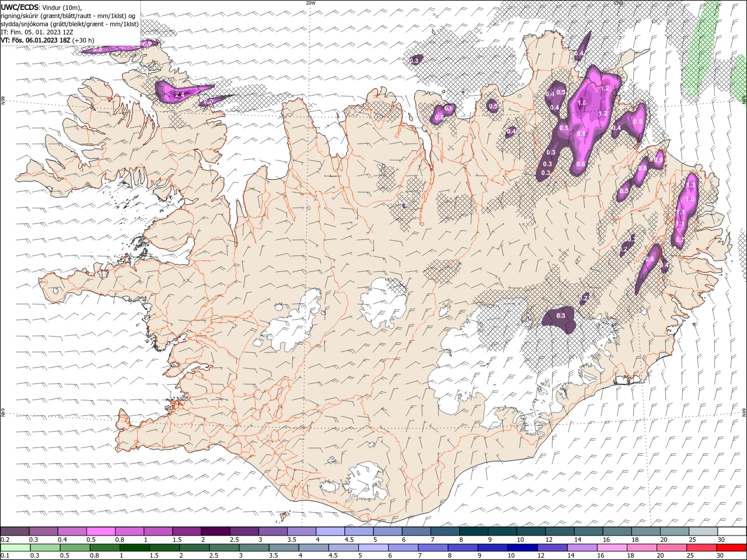Select the 1.3 value on the east coast
This screenshot has width=747, height=560.
pyautogui.click(x=691, y=185)
